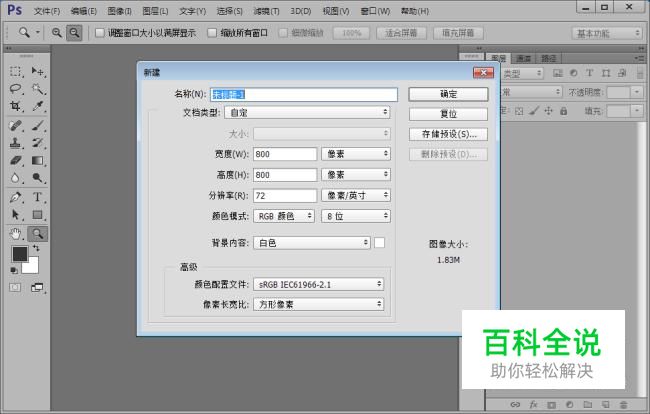Click the 存储预设(S)... button
Screen dimensions: 650x414
point(448,134)
